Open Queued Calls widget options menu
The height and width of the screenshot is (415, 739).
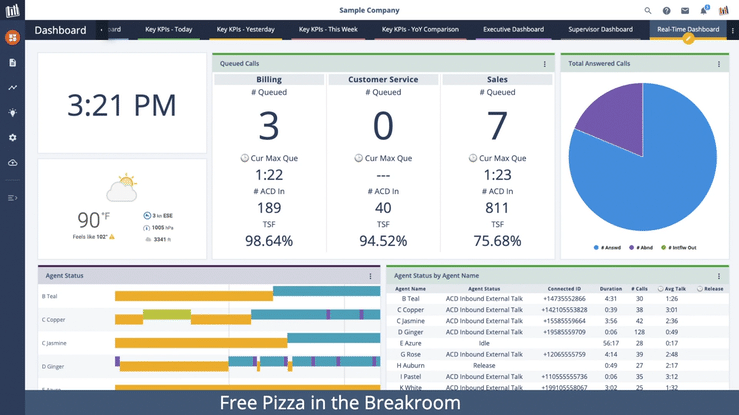(x=545, y=64)
